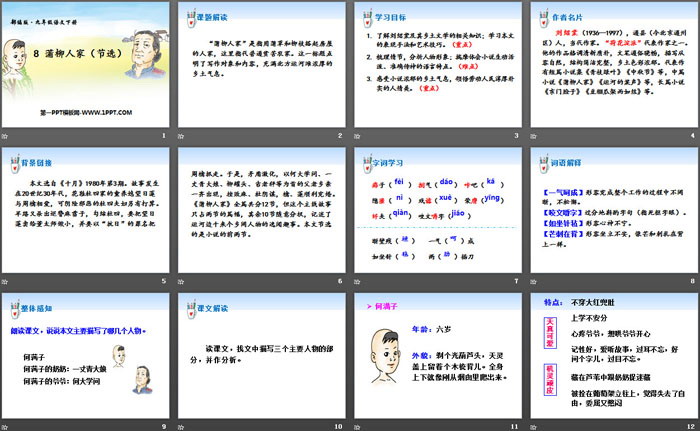Image resolution: width=700 pixels, height=431 pixels.
Task: Click the slide number label 1
Action: 164,135
